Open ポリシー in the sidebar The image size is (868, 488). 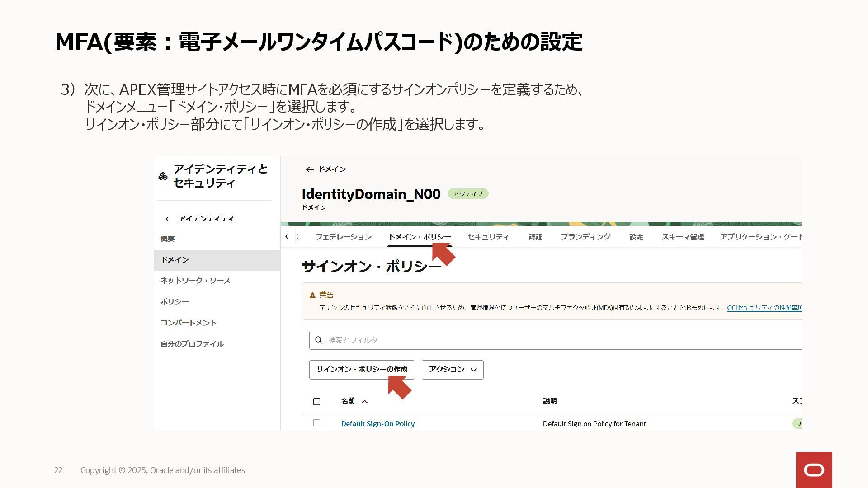click(x=175, y=301)
